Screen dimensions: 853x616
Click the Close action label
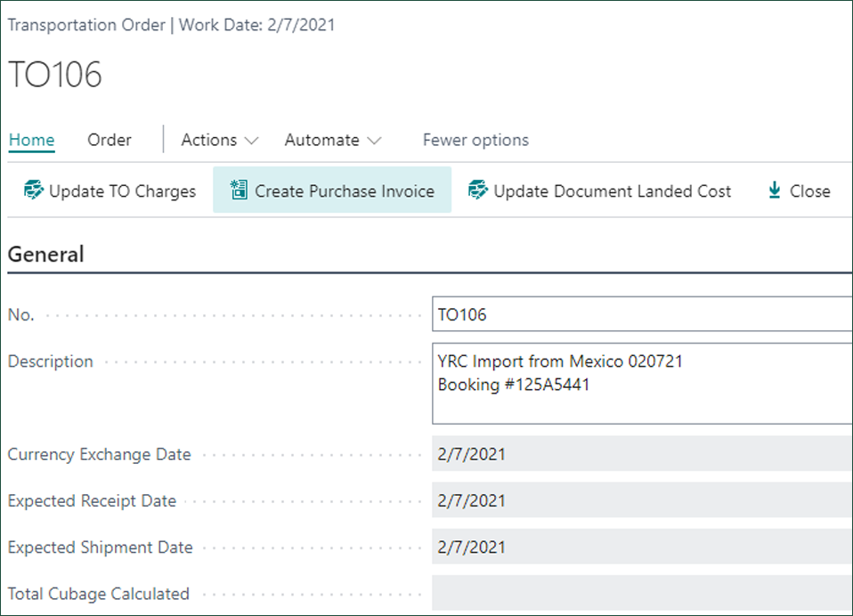coord(810,191)
